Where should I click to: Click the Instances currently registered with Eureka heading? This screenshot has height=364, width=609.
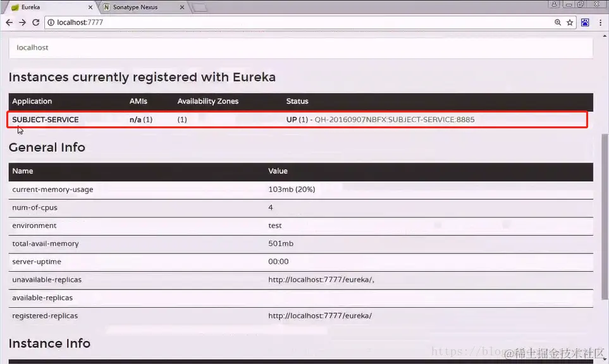(142, 77)
